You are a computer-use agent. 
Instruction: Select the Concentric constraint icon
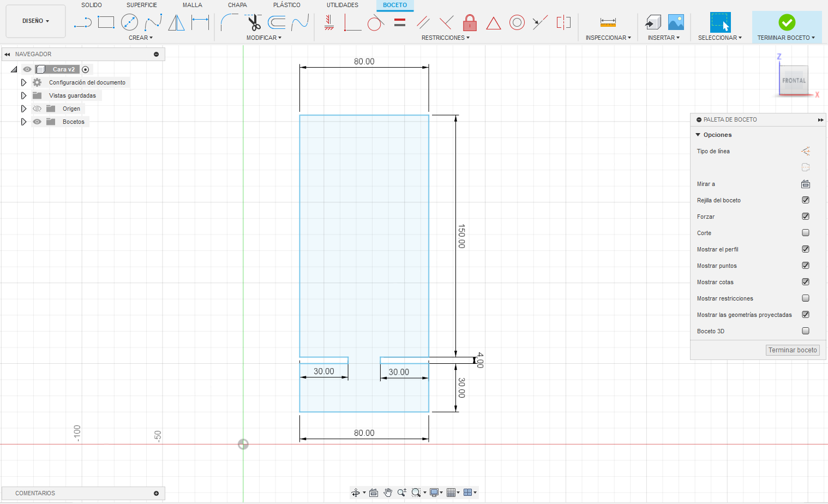tap(517, 22)
